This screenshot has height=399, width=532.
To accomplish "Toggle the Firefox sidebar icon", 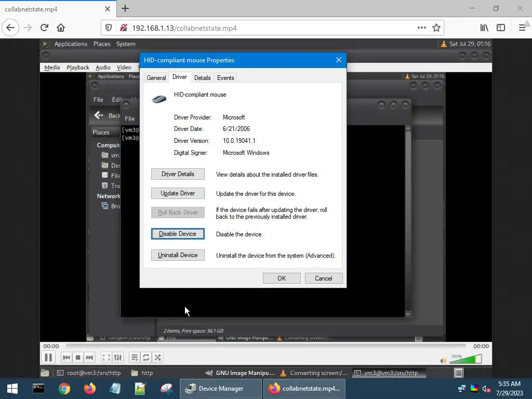I will tap(501, 28).
